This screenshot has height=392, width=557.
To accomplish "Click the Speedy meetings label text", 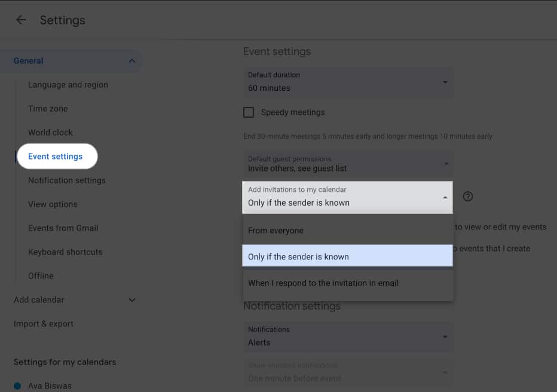I will pos(293,112).
